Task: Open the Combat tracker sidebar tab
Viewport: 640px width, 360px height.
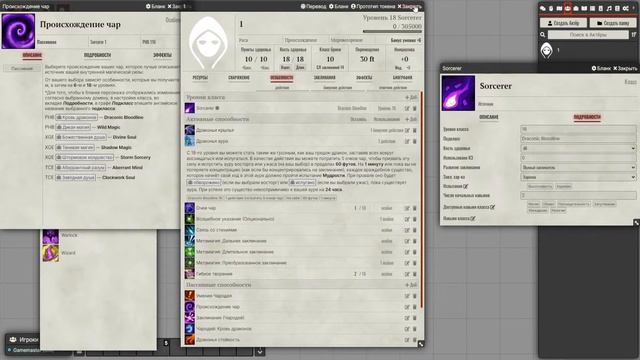Action: click(x=551, y=8)
